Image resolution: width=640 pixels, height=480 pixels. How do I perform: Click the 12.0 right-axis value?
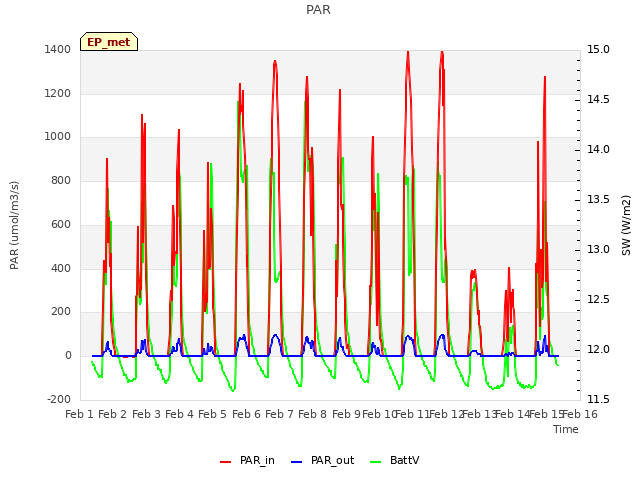click(x=598, y=349)
